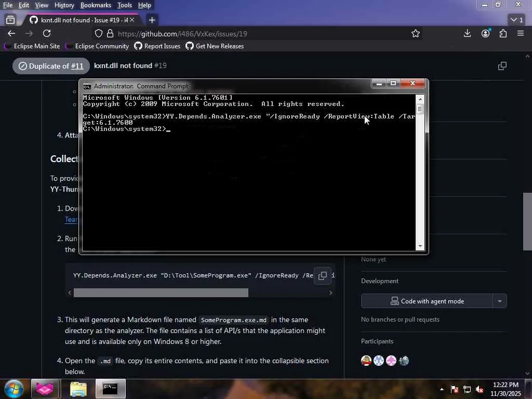Viewport: 532px width, 399px height.
Task: Click the Command Prompt title bar icon
Action: (x=87, y=87)
